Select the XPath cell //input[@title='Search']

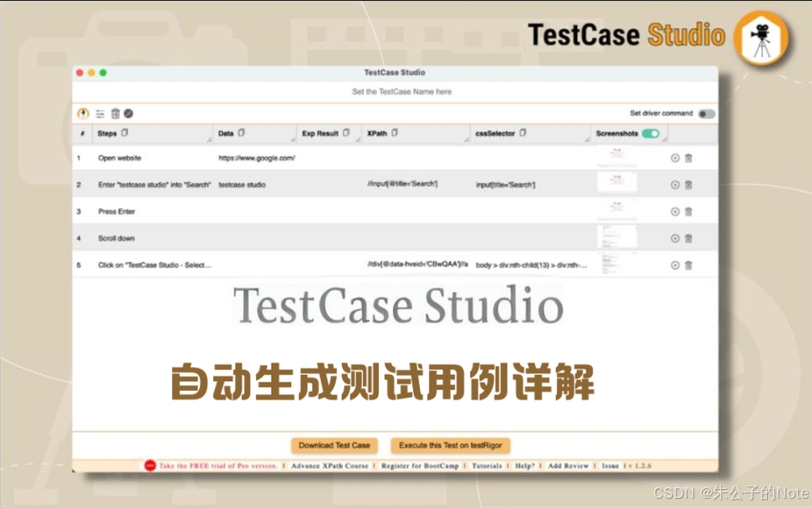click(402, 184)
